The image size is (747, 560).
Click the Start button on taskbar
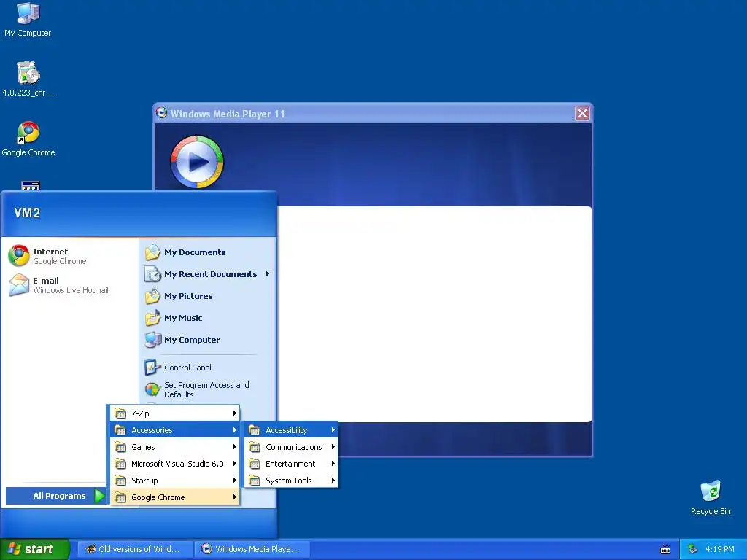[x=35, y=549]
